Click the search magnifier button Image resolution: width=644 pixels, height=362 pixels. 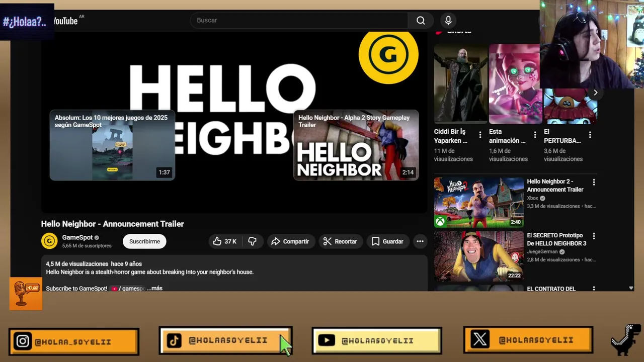(x=421, y=21)
